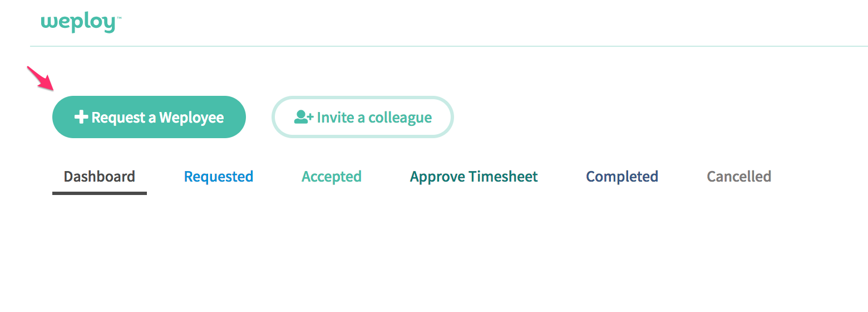Select the Invite a colleague button

click(x=363, y=117)
